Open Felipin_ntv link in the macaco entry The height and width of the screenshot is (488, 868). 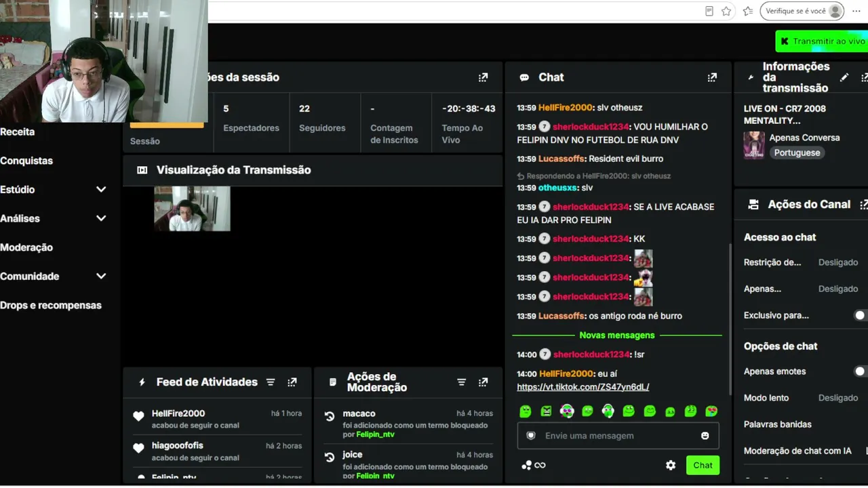[375, 434]
